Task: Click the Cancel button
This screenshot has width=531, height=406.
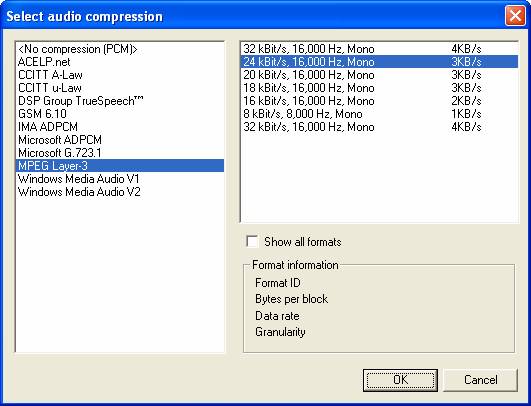Action: click(x=481, y=380)
